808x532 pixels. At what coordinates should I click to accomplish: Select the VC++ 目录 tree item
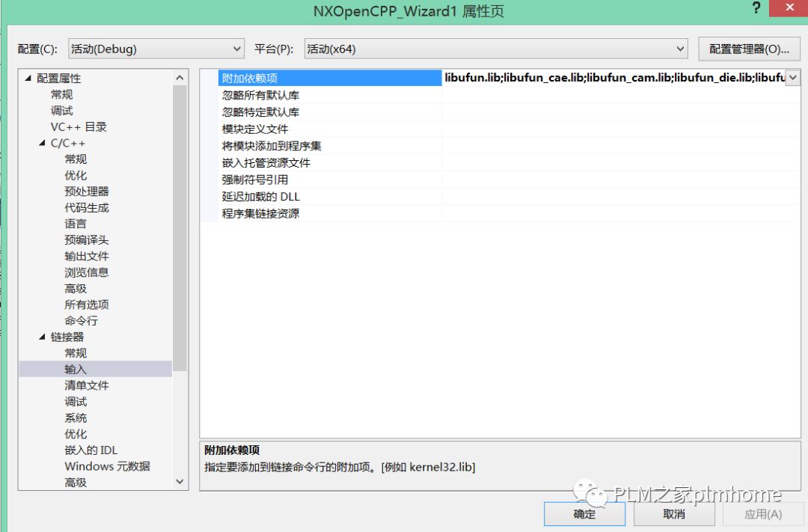[79, 126]
